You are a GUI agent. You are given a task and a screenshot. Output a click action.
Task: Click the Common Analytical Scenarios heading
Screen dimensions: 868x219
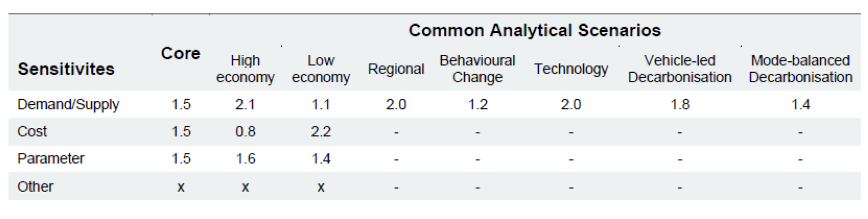534,31
